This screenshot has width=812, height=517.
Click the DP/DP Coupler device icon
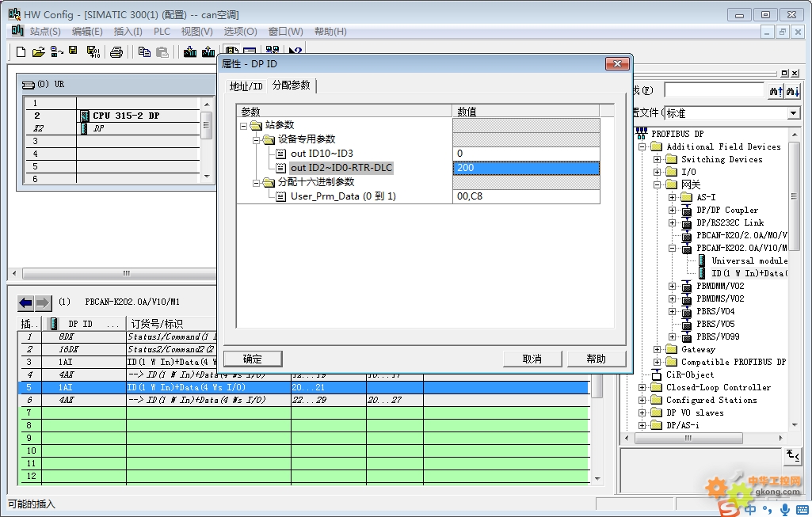click(x=687, y=210)
